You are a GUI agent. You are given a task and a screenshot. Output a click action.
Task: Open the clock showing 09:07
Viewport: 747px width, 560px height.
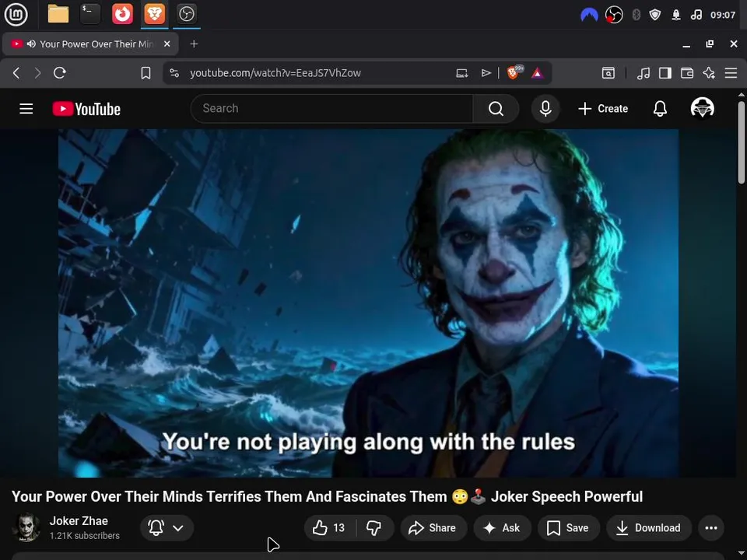[723, 15]
